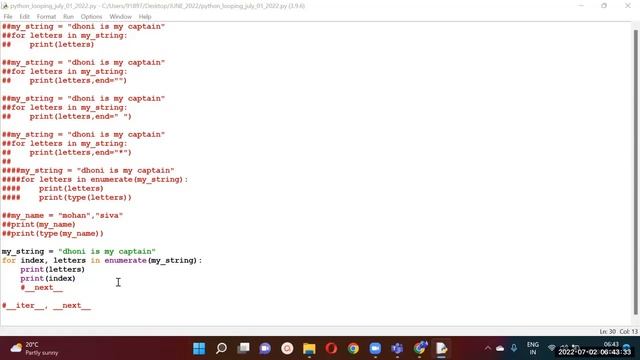
Task: Open the second Chrome profile icon on taskbar
Action: coord(420,349)
